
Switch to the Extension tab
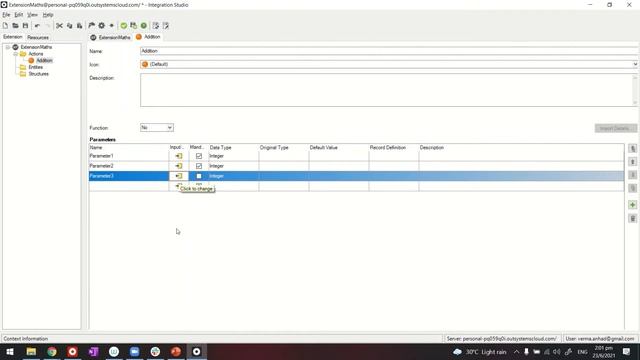coord(13,37)
